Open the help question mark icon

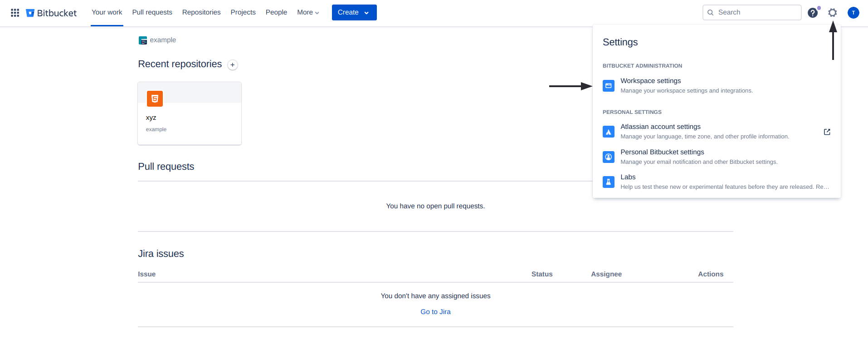point(813,13)
